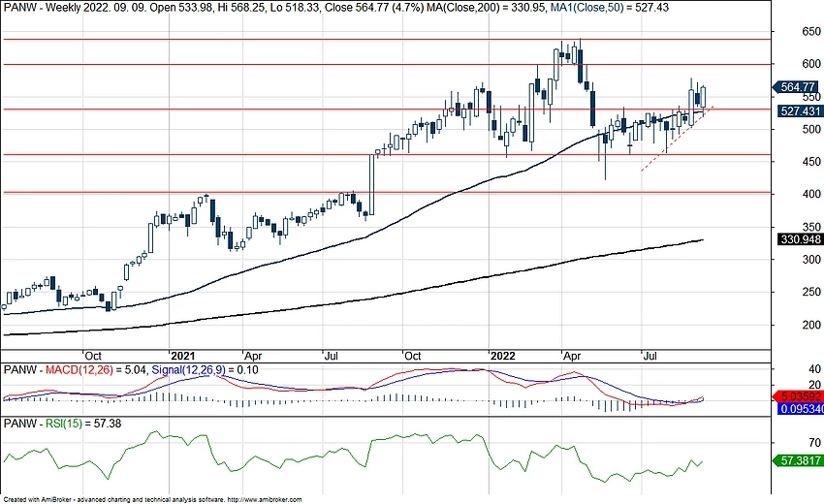
Task: Click the 250 price axis label
Action: [810, 292]
